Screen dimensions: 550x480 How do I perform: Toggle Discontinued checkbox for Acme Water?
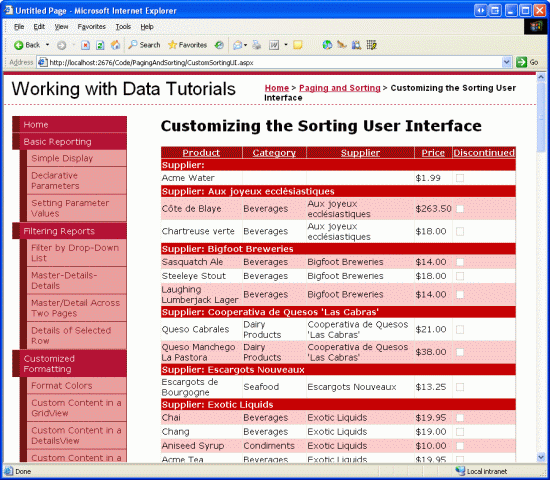tap(460, 178)
